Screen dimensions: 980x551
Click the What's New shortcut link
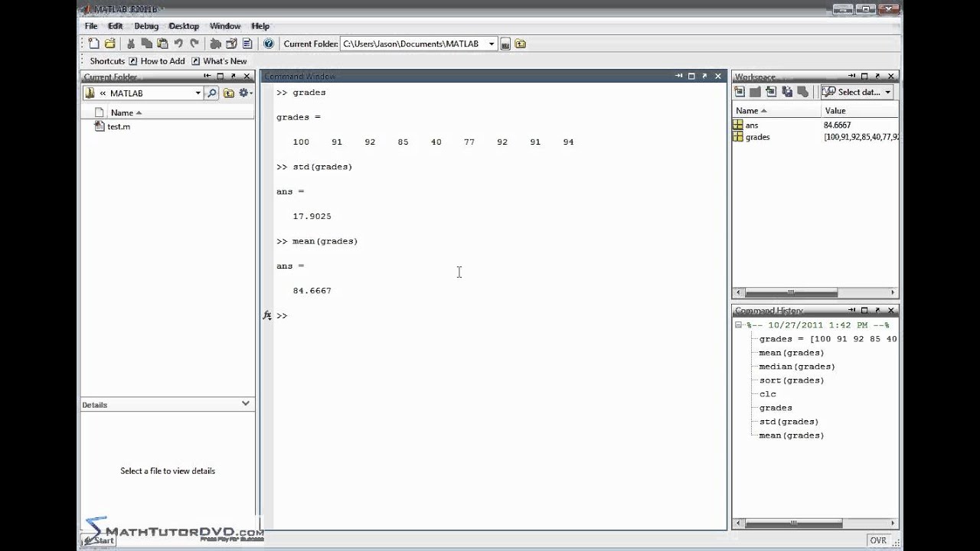220,61
